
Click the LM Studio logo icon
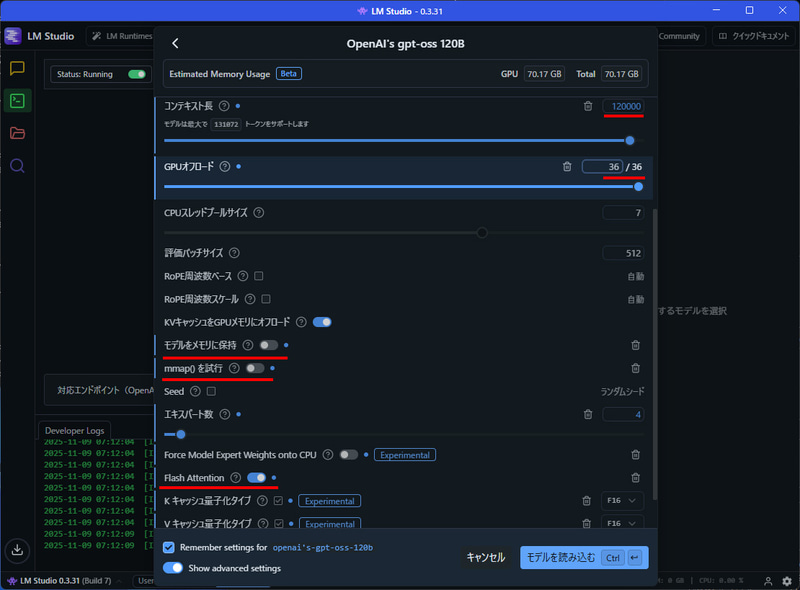[x=13, y=36]
